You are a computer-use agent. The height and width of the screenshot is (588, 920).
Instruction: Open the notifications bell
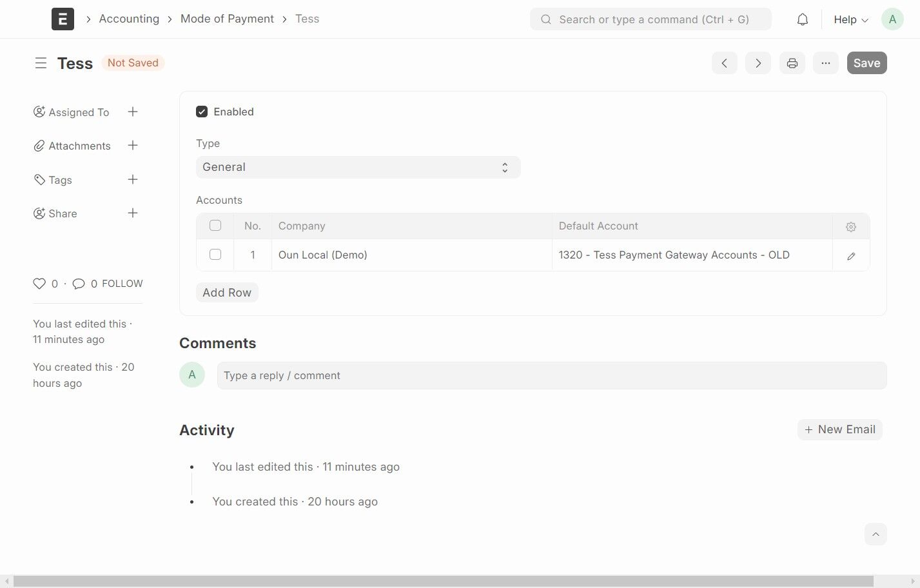pyautogui.click(x=802, y=19)
